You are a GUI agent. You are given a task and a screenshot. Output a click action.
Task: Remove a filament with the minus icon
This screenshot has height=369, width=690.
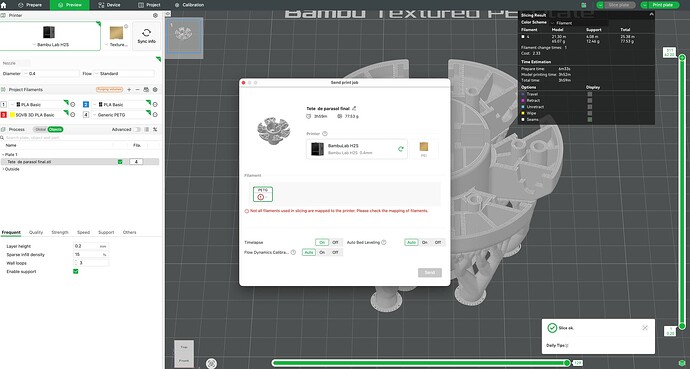[x=137, y=90]
